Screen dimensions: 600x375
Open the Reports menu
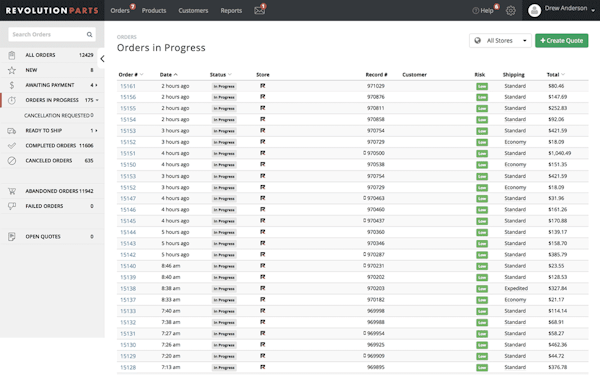(231, 10)
